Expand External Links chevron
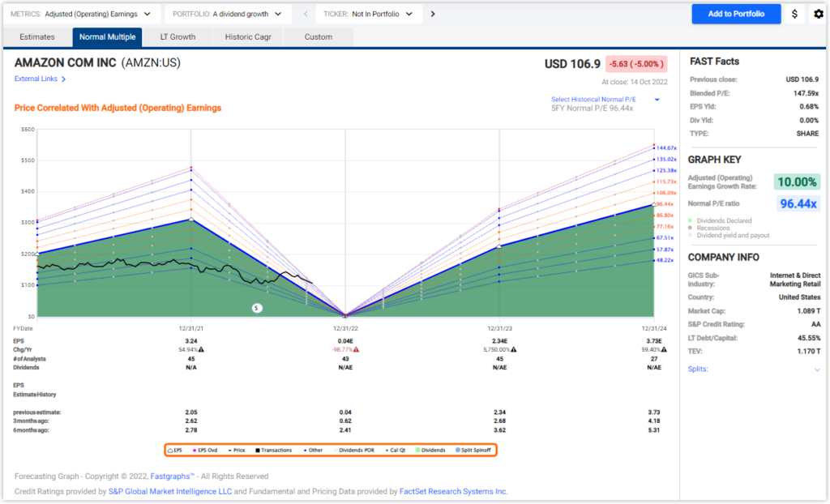This screenshot has height=504, width=830. click(x=63, y=79)
